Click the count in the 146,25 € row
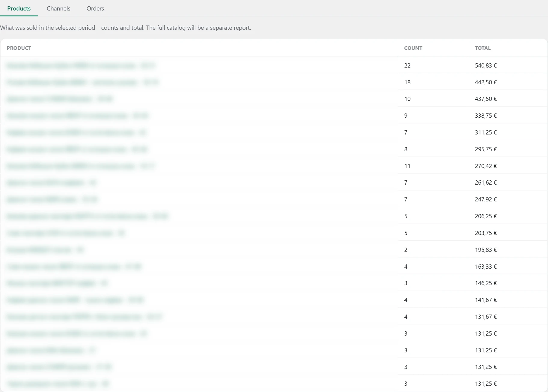The width and height of the screenshot is (548, 392). pos(406,283)
